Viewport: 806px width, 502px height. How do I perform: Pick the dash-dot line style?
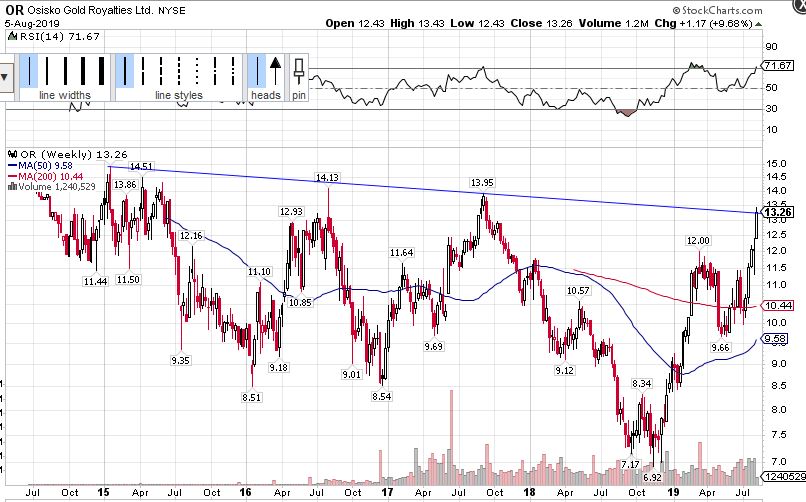coord(215,71)
